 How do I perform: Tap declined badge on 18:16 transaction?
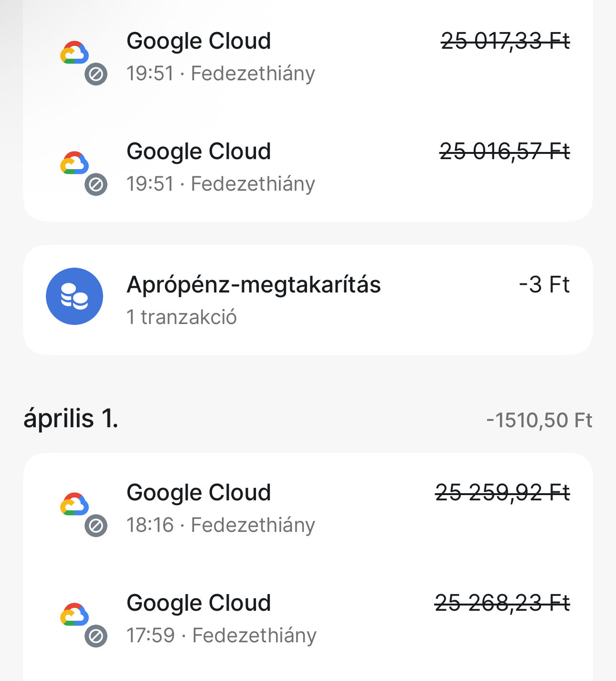96,526
